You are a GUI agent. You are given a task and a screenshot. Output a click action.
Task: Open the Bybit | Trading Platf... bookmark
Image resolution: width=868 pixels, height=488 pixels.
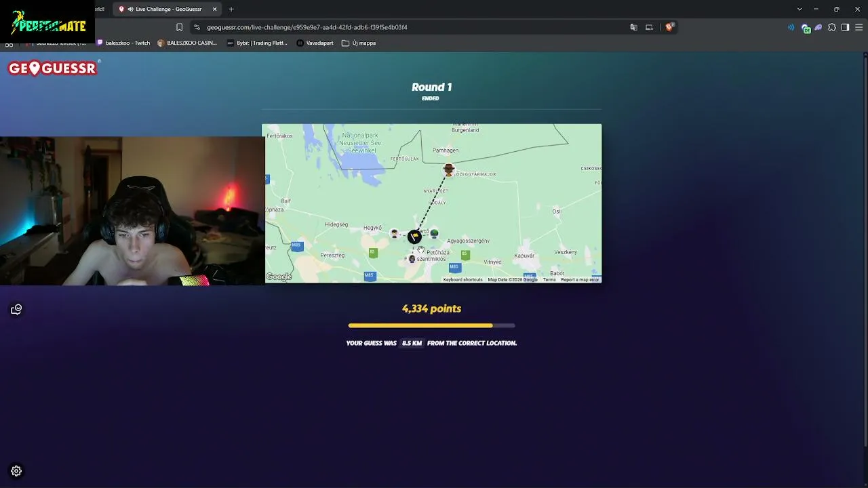(x=257, y=43)
